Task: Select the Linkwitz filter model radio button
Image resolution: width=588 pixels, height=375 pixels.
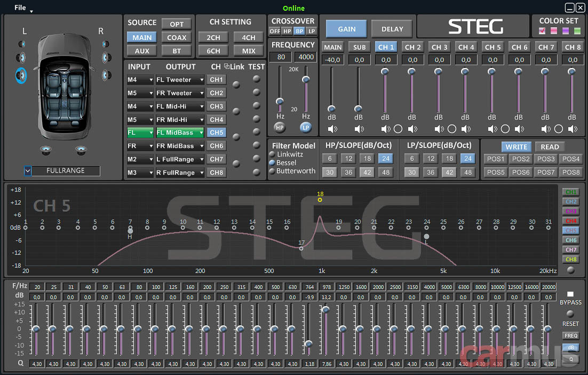Action: pyautogui.click(x=272, y=154)
